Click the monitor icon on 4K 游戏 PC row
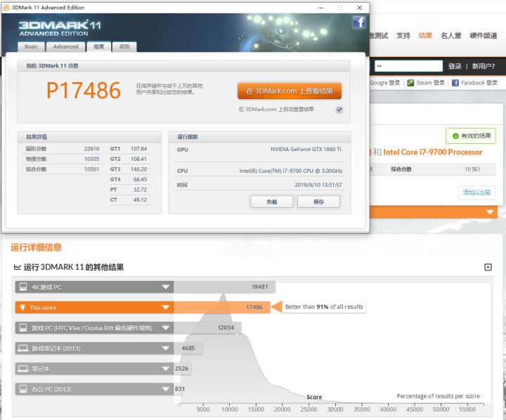506x420 pixels. coord(23,287)
